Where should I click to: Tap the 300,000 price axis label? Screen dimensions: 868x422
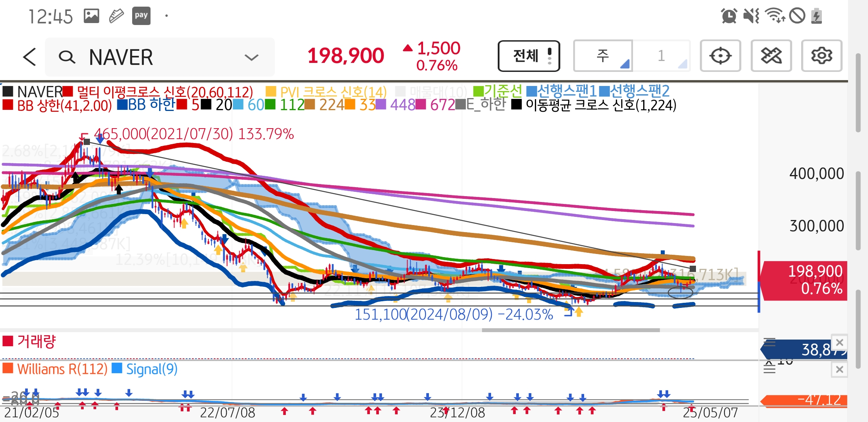(x=816, y=226)
